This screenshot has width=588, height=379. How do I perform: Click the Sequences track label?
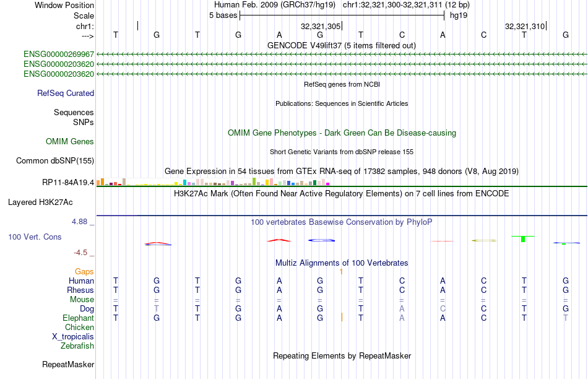(74, 112)
